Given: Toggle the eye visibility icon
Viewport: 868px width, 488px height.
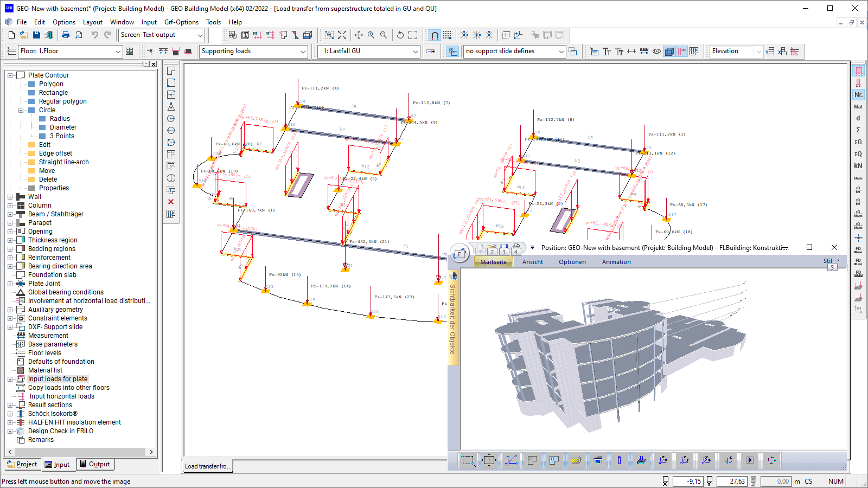Looking at the screenshot, I should (656, 52).
